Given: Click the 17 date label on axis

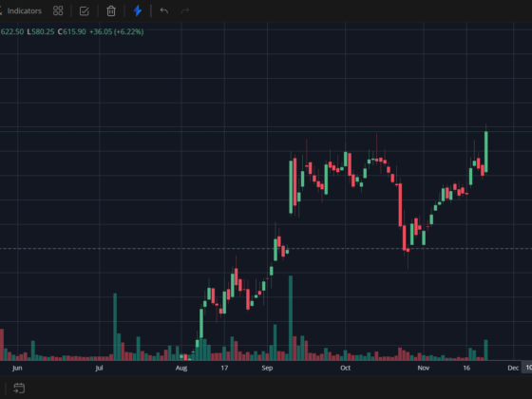Looking at the screenshot, I should [x=224, y=369].
